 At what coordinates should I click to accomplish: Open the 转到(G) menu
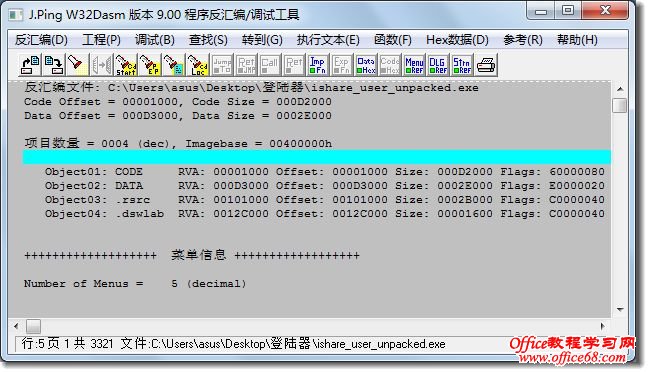[x=262, y=40]
